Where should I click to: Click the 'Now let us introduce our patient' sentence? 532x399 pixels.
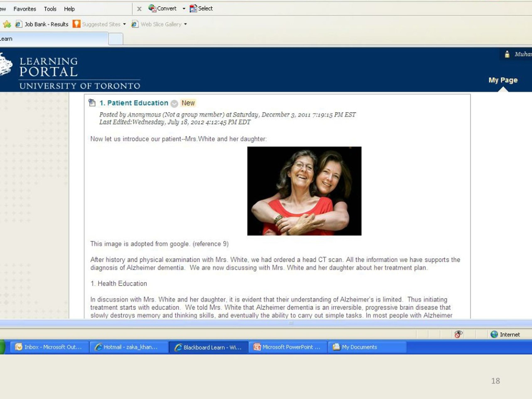pyautogui.click(x=179, y=139)
